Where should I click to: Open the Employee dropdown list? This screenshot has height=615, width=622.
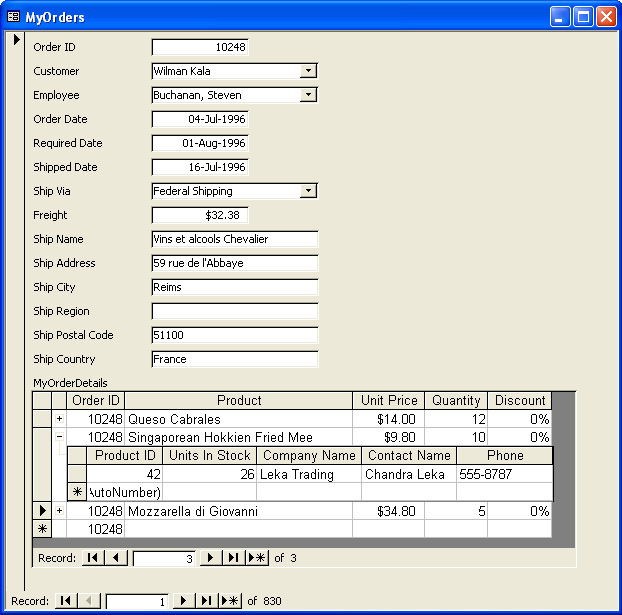[x=309, y=95]
